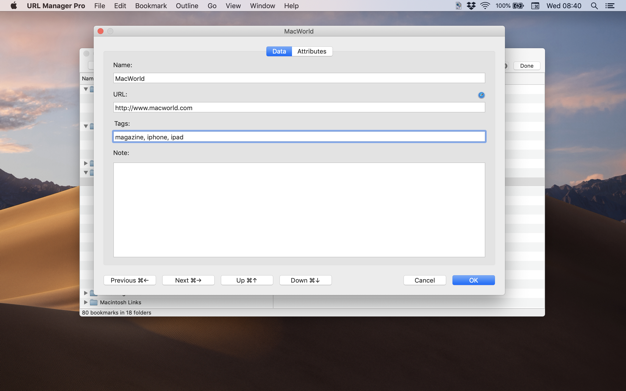
Task: Open the Outline menu
Action: [187, 6]
